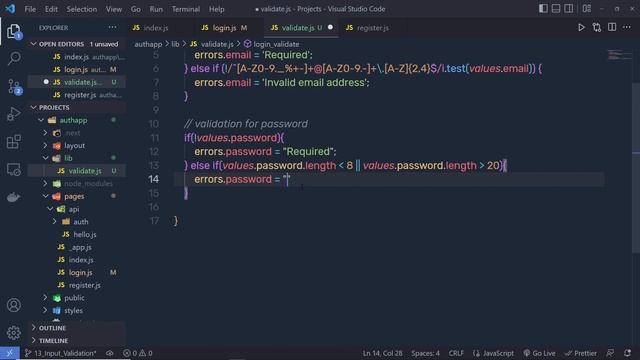Open the Selection menu
640x360 pixels.
pyautogui.click(x=82, y=9)
